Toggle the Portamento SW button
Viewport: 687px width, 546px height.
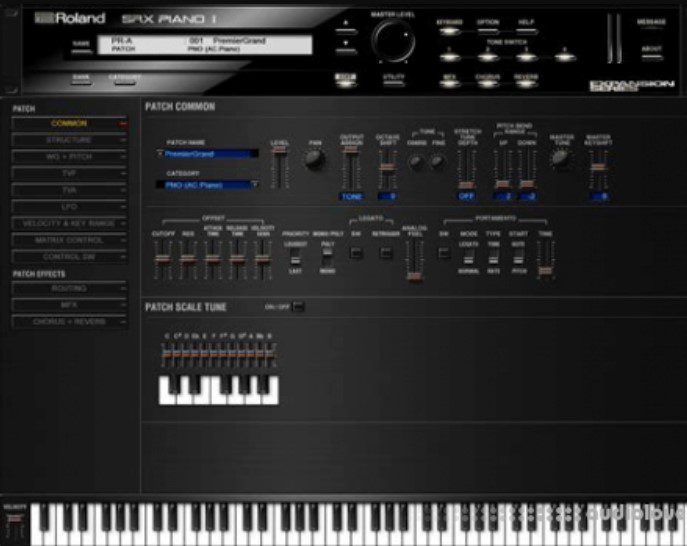click(444, 253)
